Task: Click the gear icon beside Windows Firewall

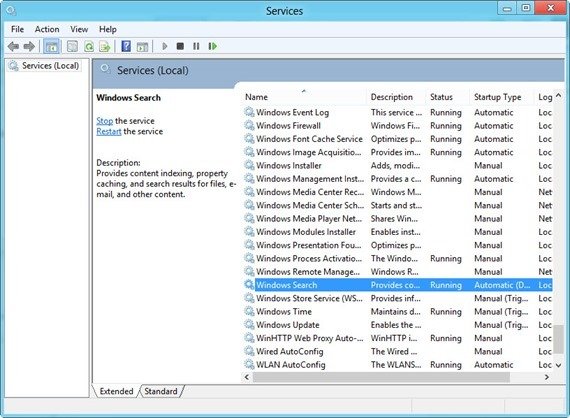Action: coord(249,125)
